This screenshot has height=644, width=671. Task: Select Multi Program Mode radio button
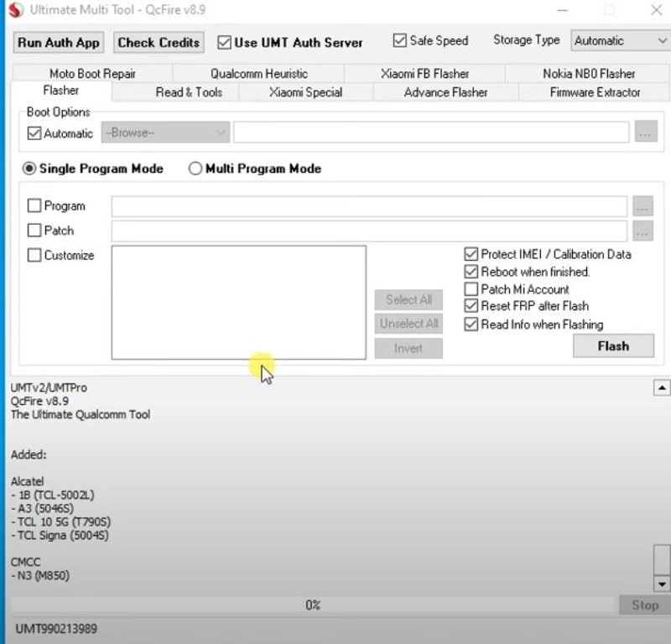coord(195,169)
